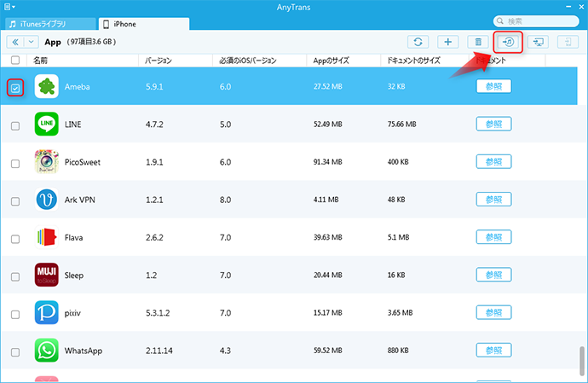Click the magnifier icon in the search box

tap(500, 21)
